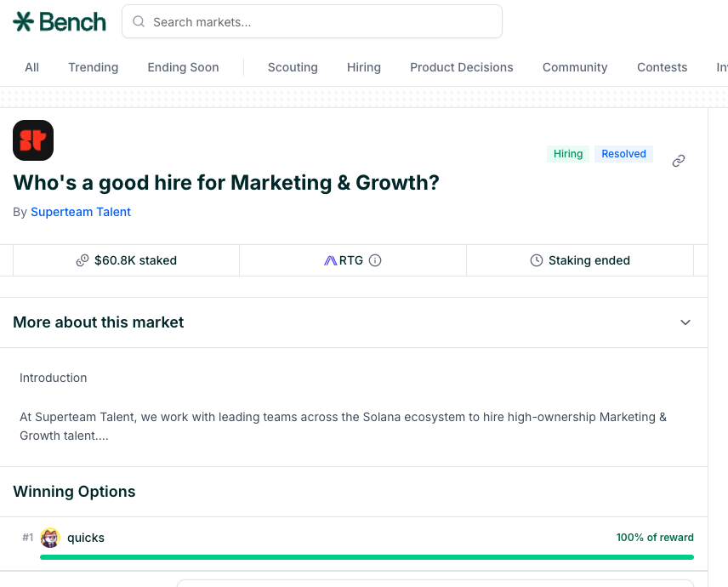This screenshot has height=587, width=728.
Task: Open the Bench logo home link
Action: click(60, 22)
